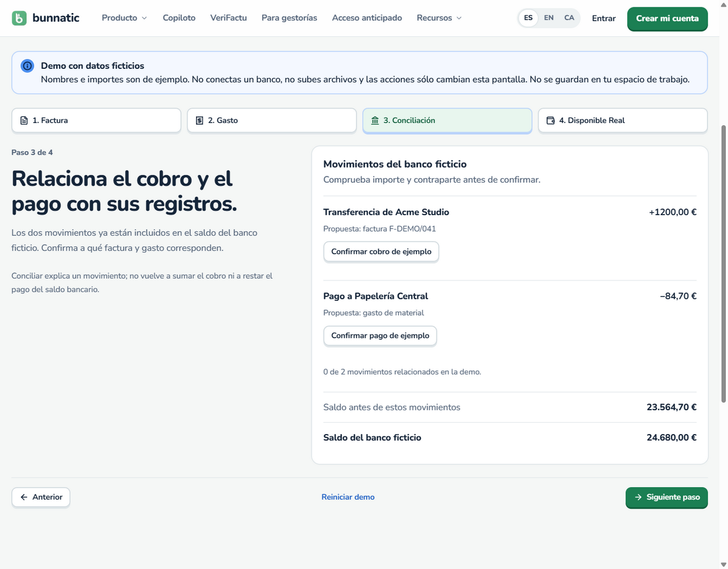Click the page vertical scrollbar thumb

click(x=723, y=263)
